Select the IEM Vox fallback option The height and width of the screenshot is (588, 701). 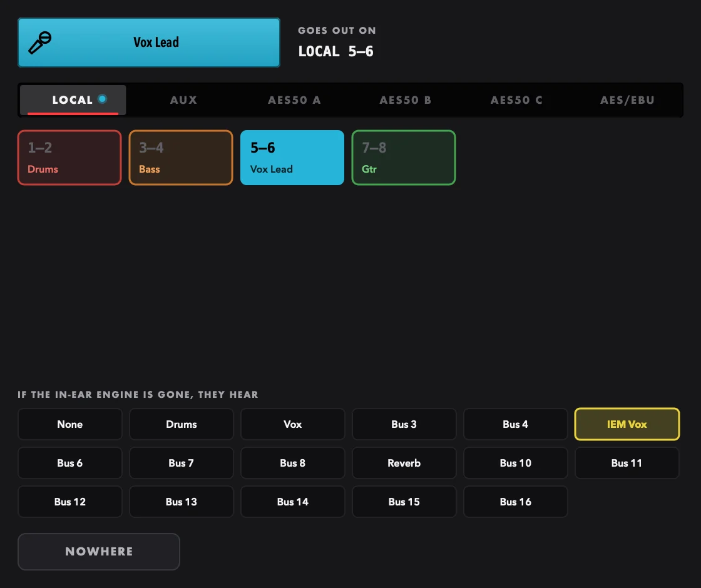point(627,424)
